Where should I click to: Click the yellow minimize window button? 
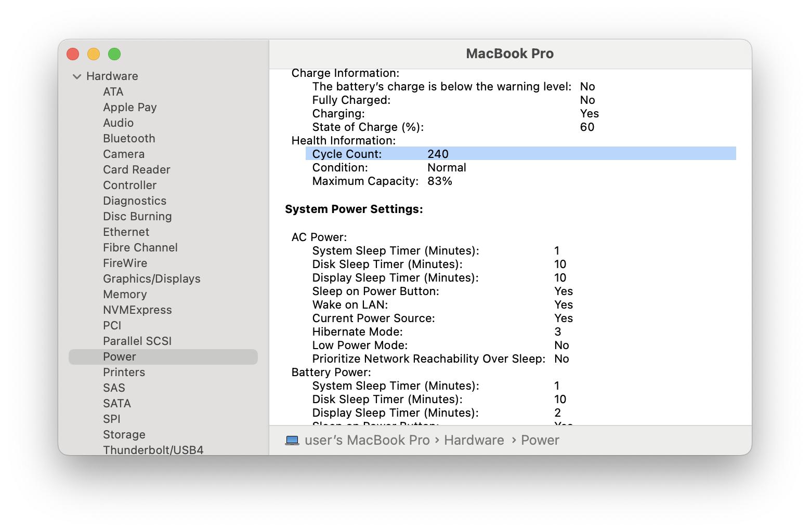[x=94, y=54]
